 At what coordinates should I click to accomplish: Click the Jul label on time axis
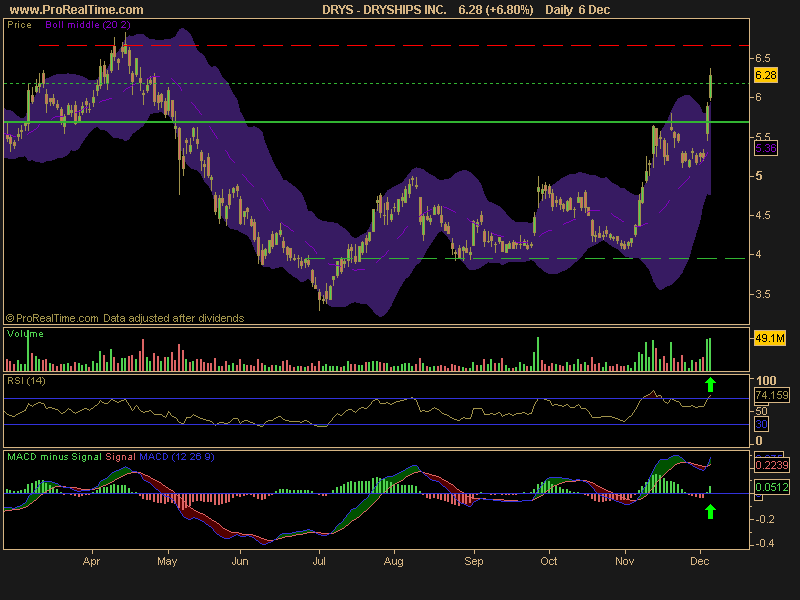click(319, 561)
